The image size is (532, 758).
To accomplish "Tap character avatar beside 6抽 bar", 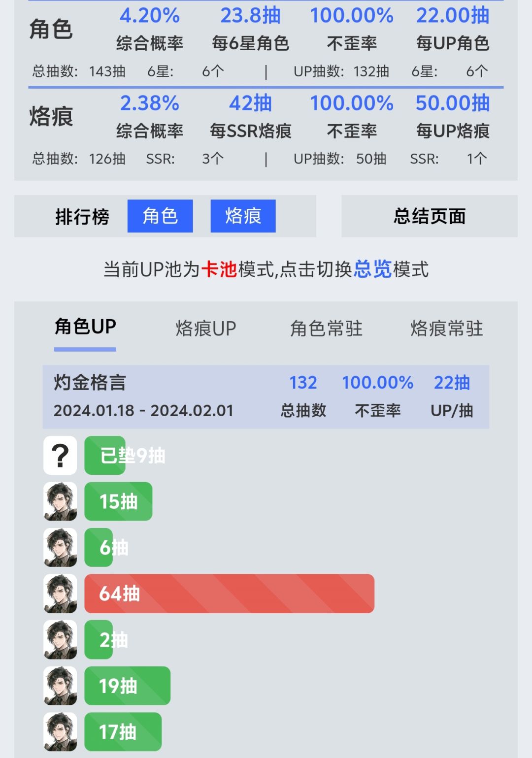I will tap(60, 547).
